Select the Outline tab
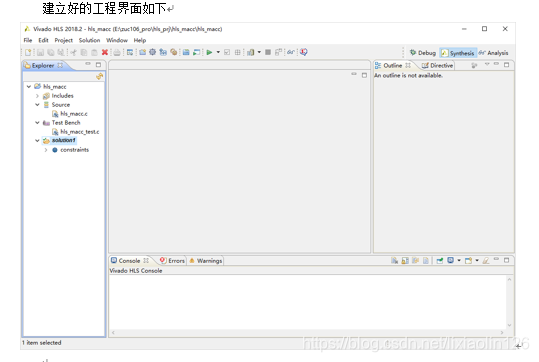 [393, 65]
